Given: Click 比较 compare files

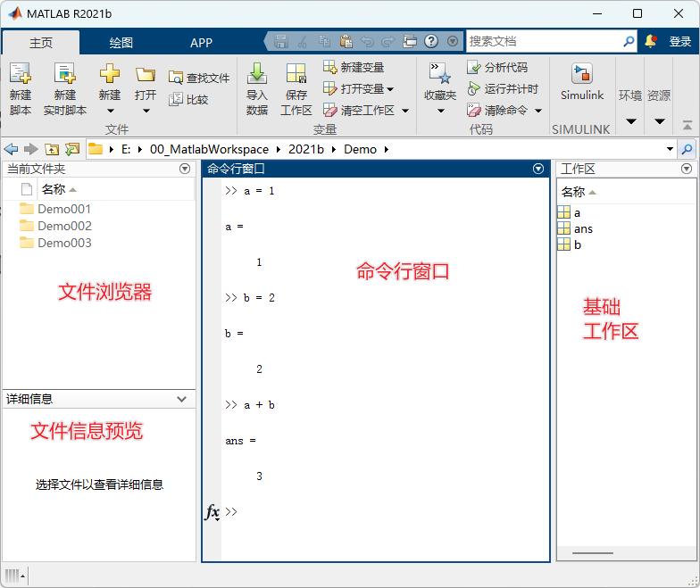Looking at the screenshot, I should point(188,99).
